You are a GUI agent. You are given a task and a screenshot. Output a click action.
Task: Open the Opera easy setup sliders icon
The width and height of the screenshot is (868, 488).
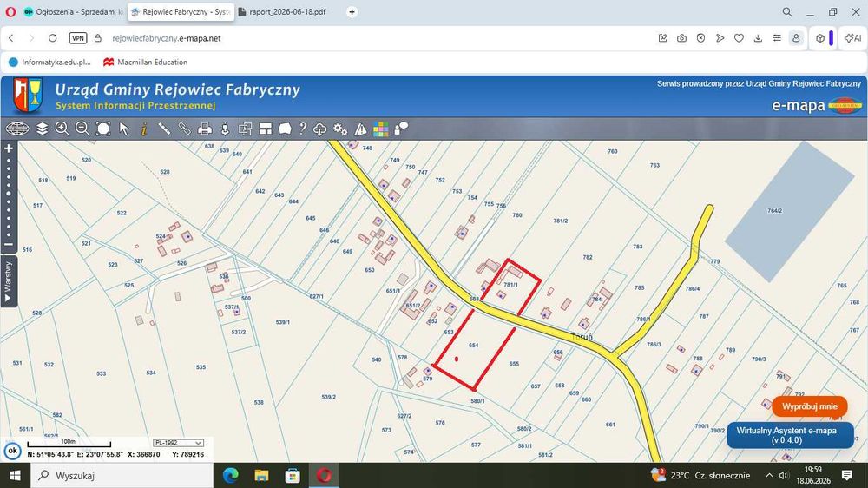777,38
